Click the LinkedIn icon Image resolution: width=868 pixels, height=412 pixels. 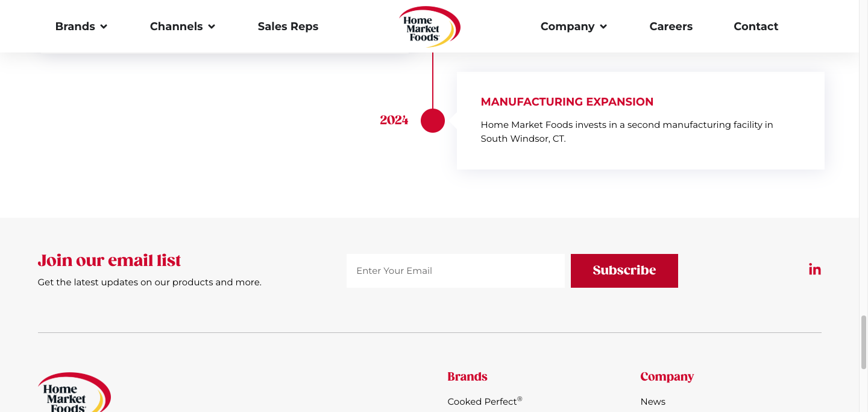[814, 270]
